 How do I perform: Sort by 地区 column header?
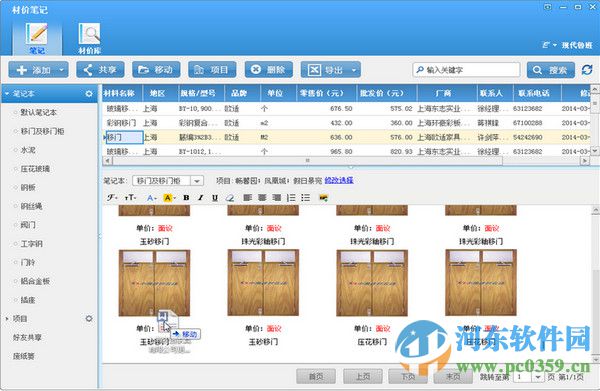(x=160, y=93)
